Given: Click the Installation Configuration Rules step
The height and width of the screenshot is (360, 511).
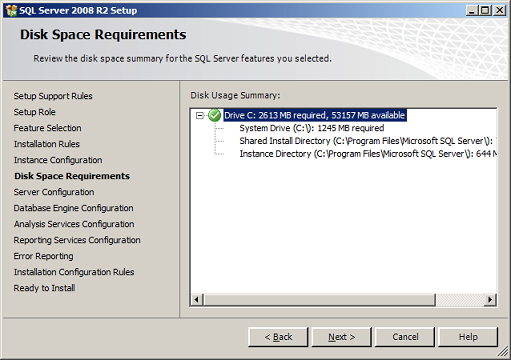Looking at the screenshot, I should pyautogui.click(x=74, y=272).
